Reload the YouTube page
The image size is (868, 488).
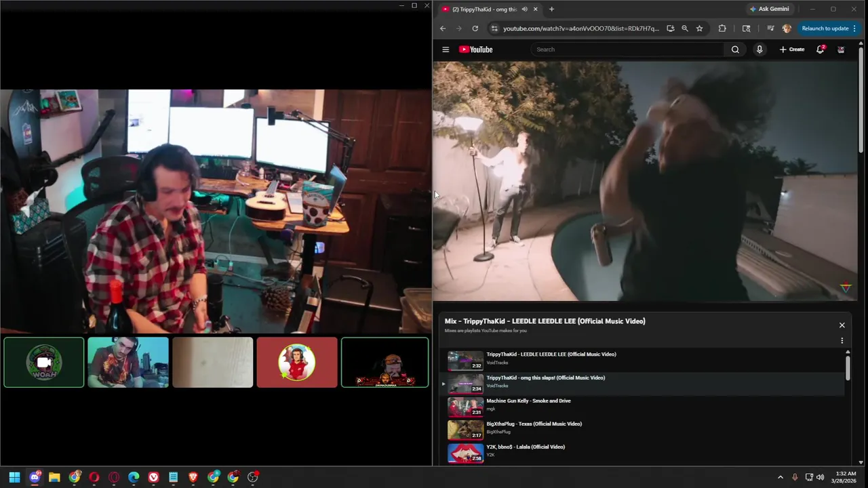click(x=475, y=28)
